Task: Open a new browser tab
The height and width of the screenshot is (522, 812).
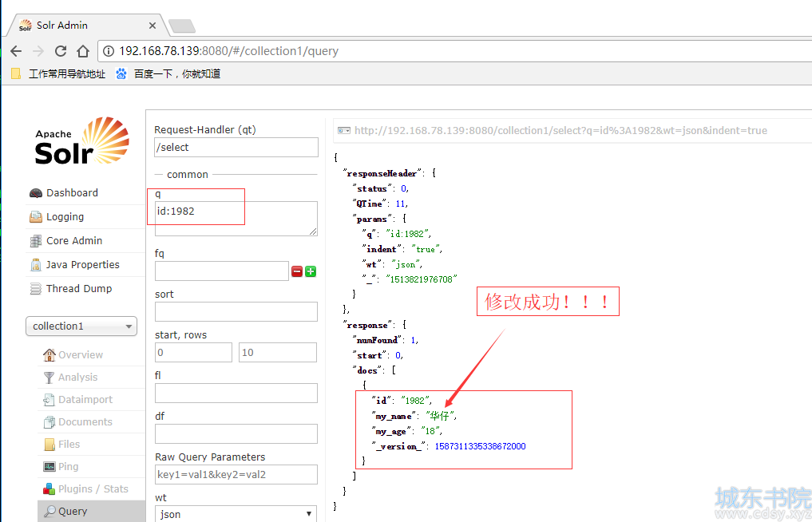Action: point(182,26)
